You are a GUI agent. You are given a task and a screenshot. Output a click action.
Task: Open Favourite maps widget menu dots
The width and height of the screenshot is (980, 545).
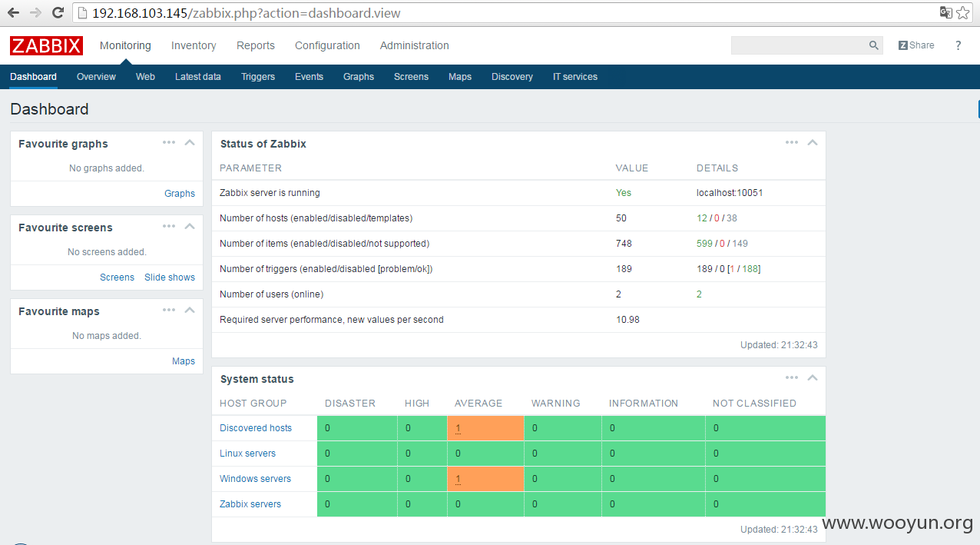169,310
